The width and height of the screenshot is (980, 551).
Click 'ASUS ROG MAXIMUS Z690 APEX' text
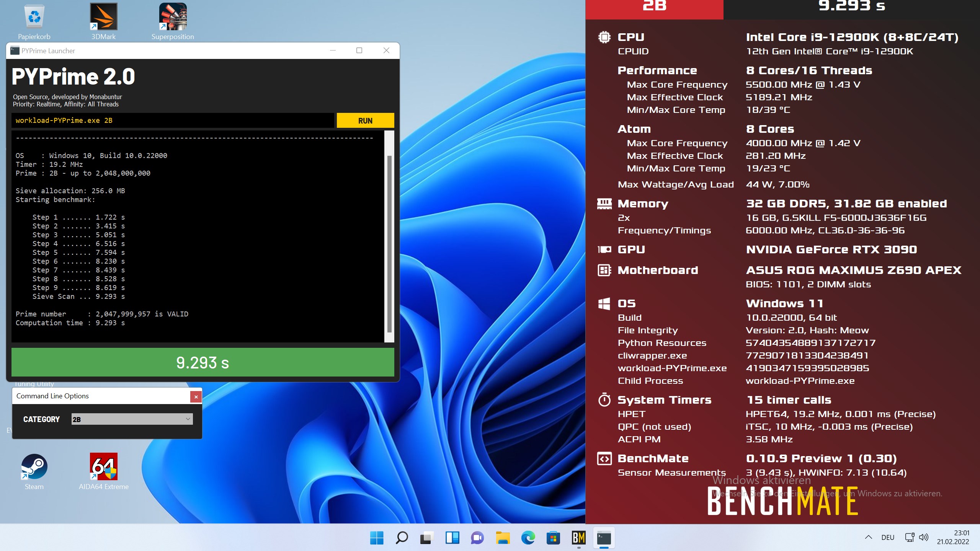point(854,270)
